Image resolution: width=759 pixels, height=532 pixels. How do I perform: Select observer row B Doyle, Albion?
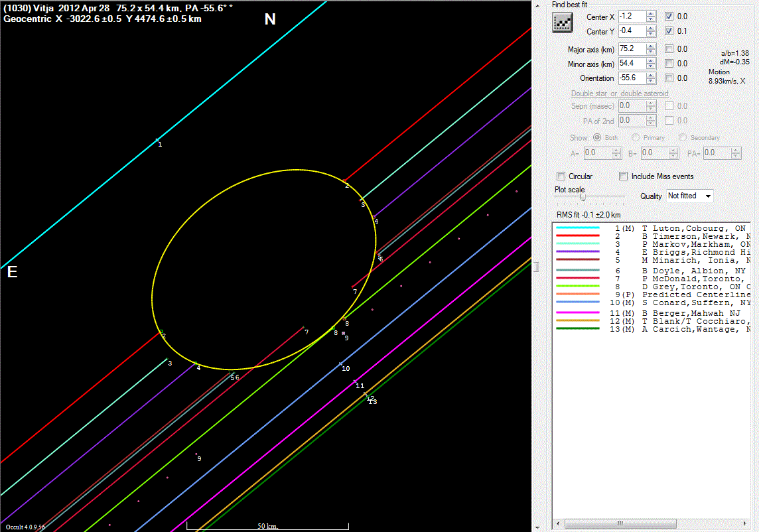[x=652, y=271]
